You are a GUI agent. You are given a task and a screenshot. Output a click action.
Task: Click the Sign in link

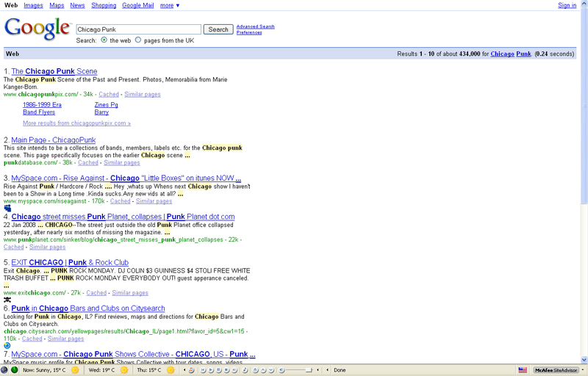tap(567, 5)
